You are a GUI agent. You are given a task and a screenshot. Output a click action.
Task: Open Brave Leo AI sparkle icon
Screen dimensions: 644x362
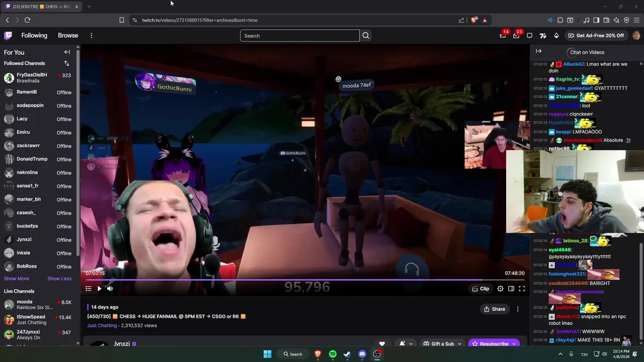[x=616, y=20]
